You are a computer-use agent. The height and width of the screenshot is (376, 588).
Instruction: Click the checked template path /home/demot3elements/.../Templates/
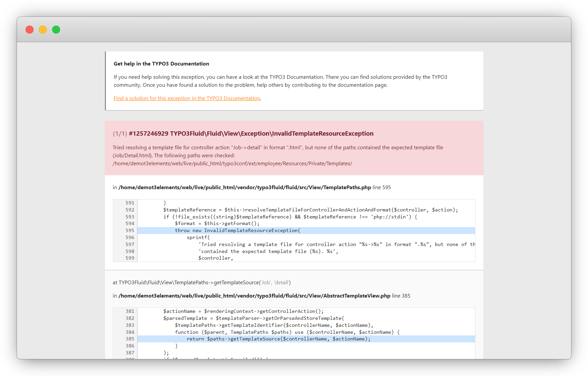(232, 164)
